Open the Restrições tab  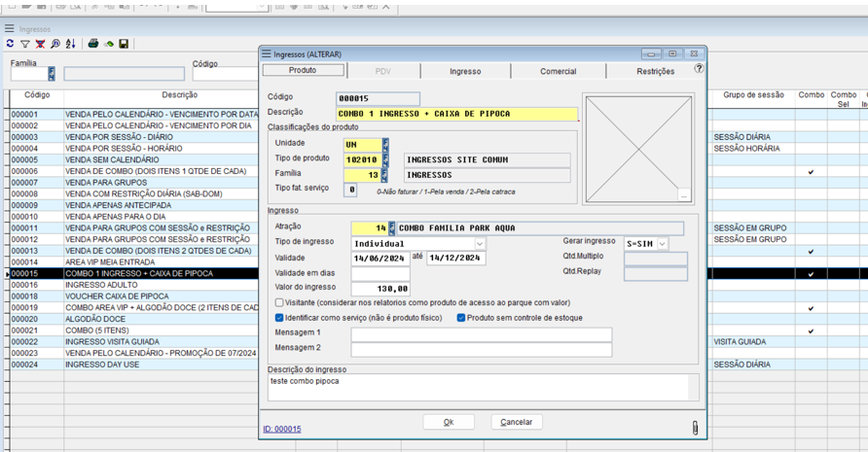pos(655,71)
